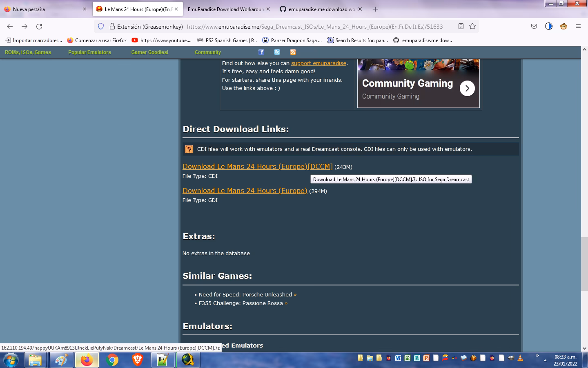Screen dimensions: 588x368
Task: Open PS2 Spanish Games bookmark
Action: 227,40
